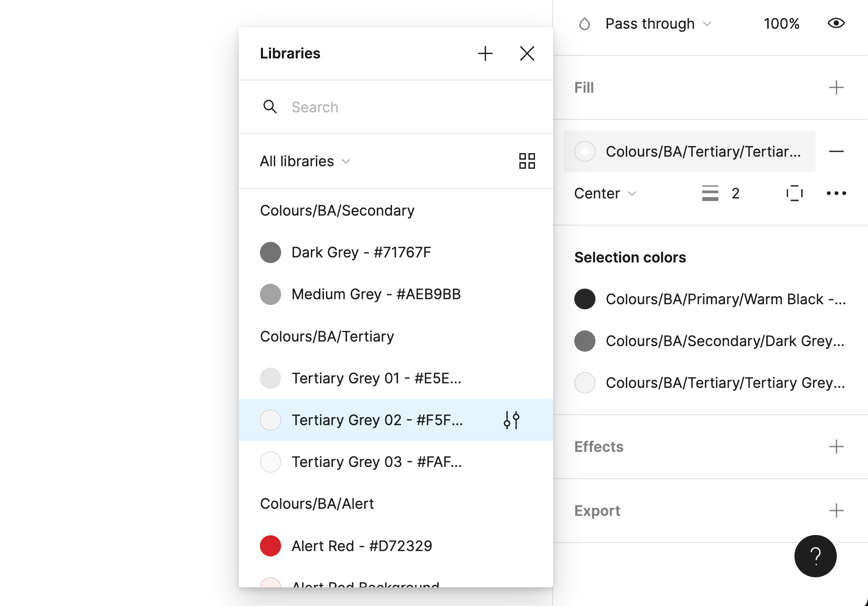This screenshot has height=606, width=868.
Task: Open stroke advanced options ellipsis menu
Action: 836,193
